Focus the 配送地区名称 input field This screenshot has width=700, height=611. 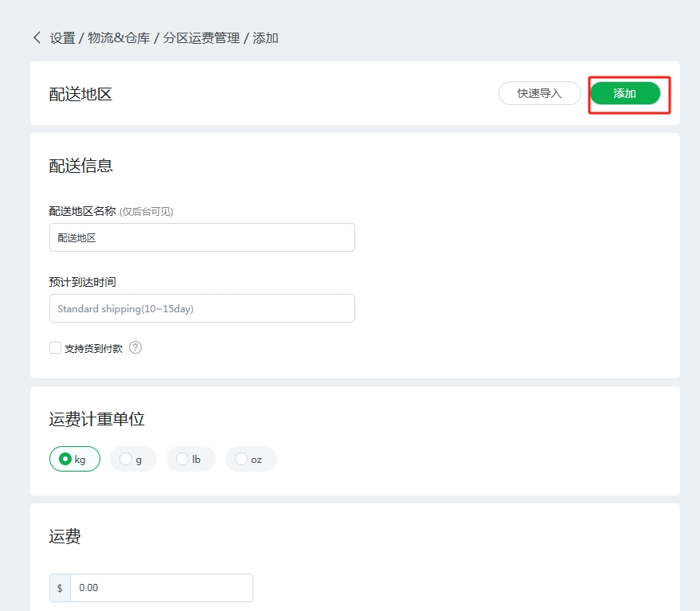tap(201, 237)
